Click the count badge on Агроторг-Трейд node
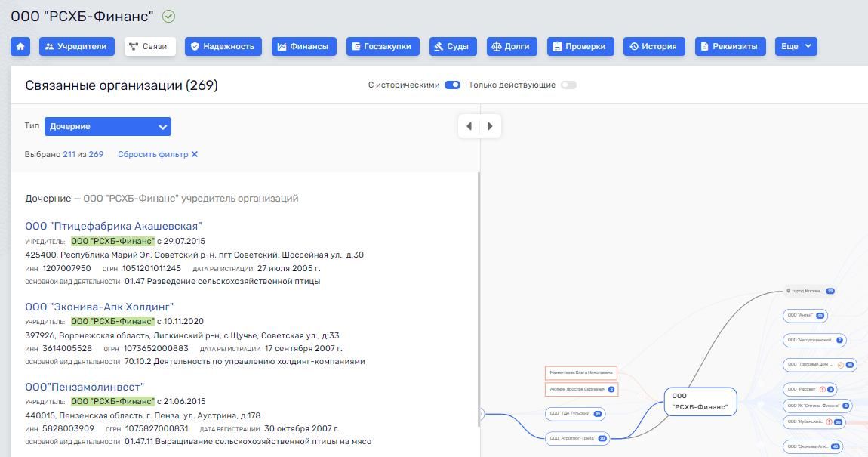 click(x=602, y=438)
